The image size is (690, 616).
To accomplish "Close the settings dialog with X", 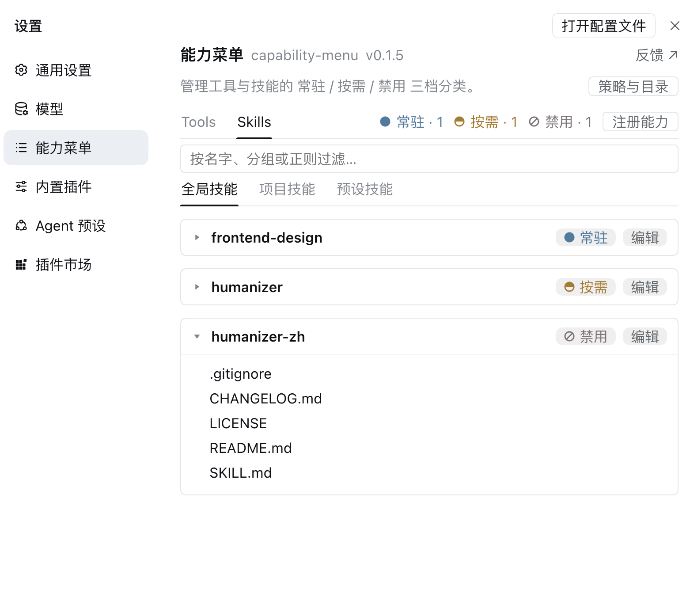I will pos(675,26).
